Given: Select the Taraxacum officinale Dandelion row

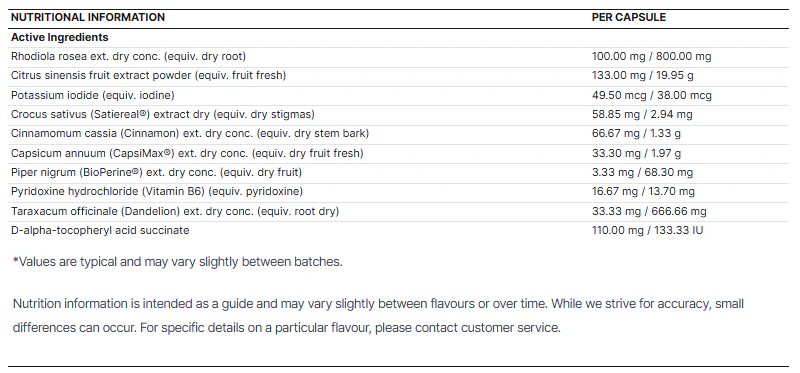Looking at the screenshot, I should pos(398,211).
